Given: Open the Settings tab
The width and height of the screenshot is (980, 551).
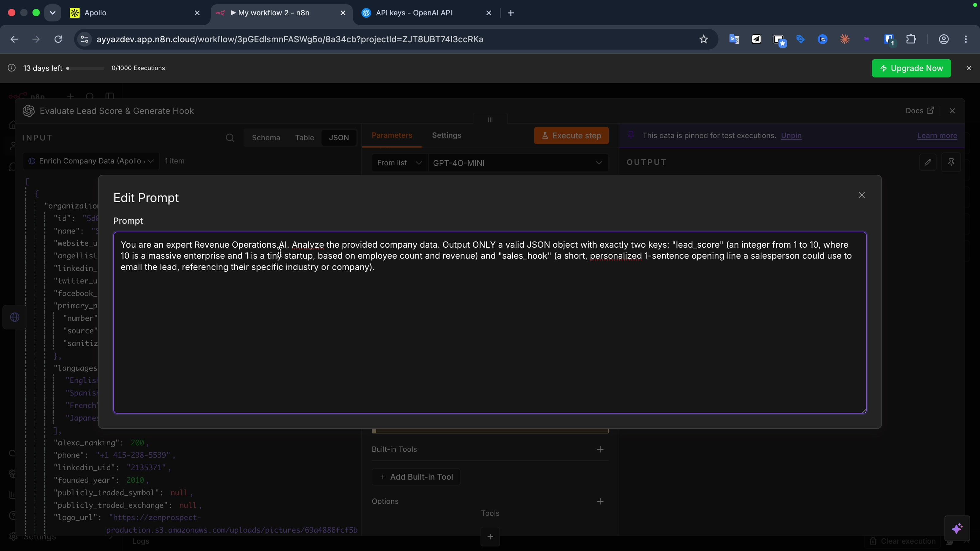Looking at the screenshot, I should tap(447, 135).
